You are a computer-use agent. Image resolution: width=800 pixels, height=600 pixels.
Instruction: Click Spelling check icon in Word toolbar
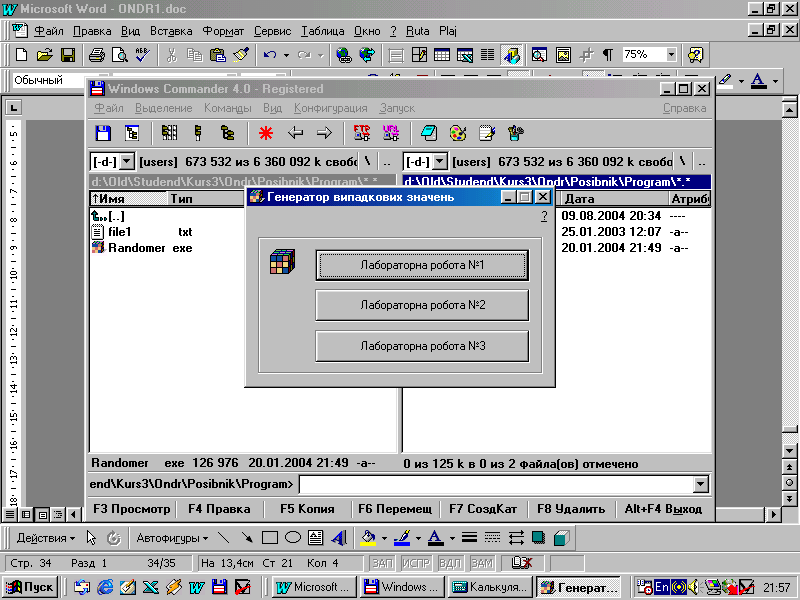tap(142, 55)
